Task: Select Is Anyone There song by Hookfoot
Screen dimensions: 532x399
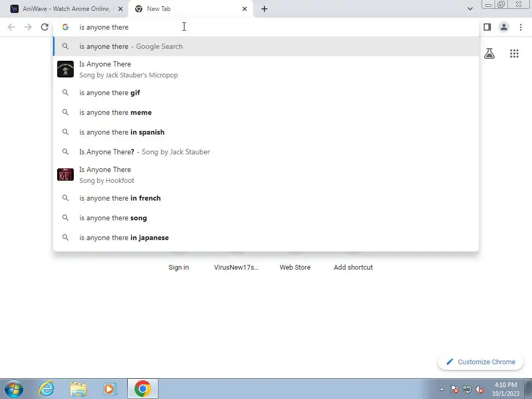Action: [x=266, y=175]
